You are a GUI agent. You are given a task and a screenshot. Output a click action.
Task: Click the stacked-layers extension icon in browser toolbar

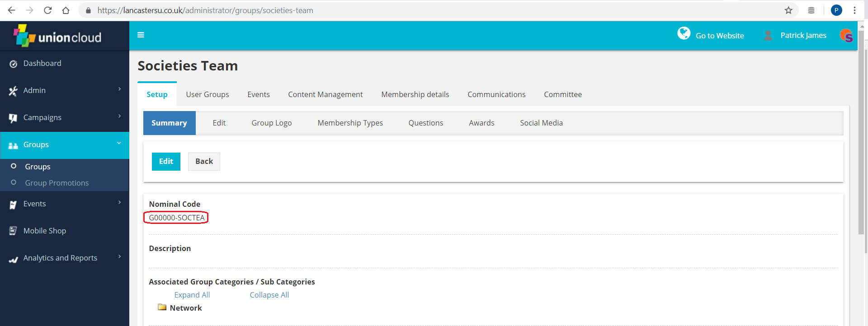tap(811, 10)
